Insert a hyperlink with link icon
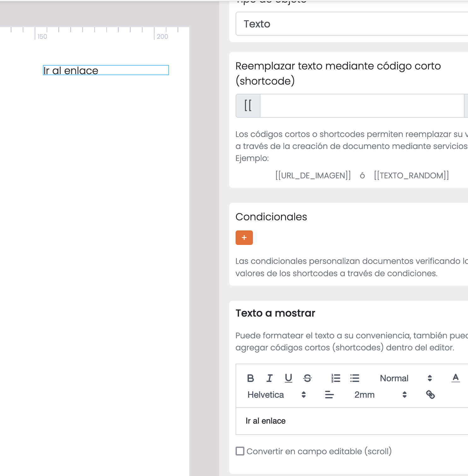The image size is (468, 476). point(430,395)
